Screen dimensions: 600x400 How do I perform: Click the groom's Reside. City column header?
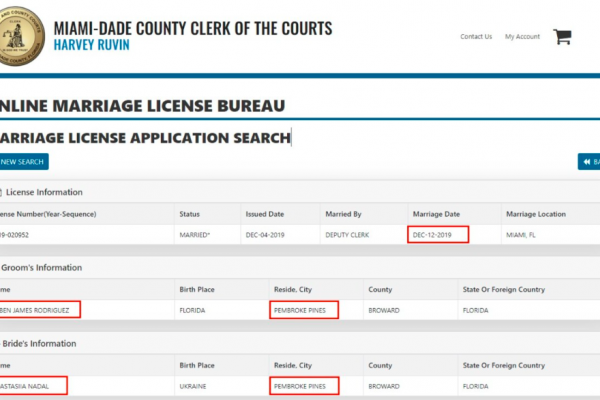pyautogui.click(x=293, y=289)
